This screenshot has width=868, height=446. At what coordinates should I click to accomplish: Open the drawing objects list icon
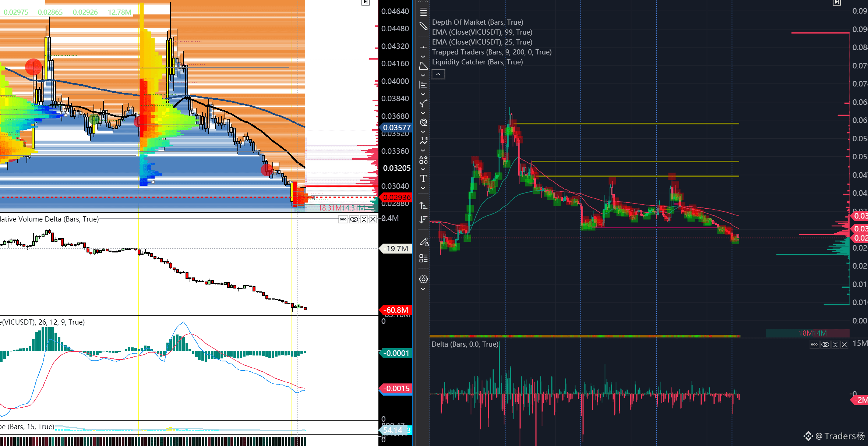423,258
